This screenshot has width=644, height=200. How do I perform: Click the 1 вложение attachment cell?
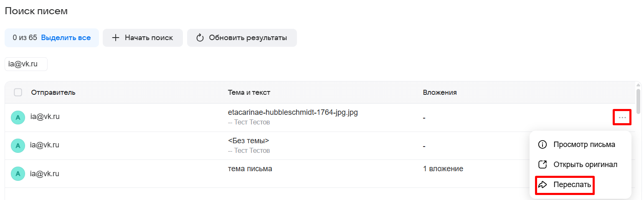(443, 169)
